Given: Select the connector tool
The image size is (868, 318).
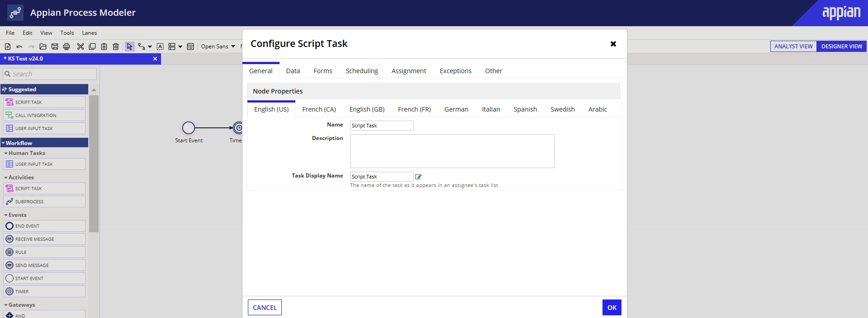Looking at the screenshot, I should pos(142,47).
